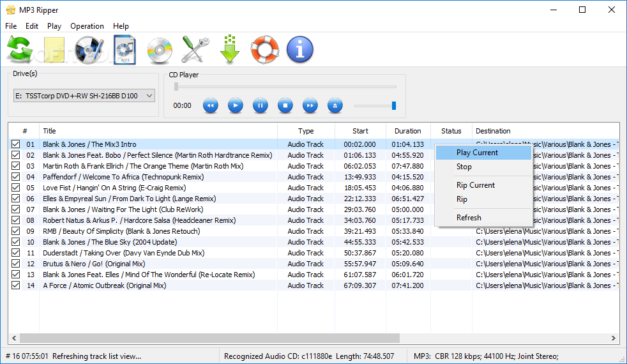Click the Destination column header
The image size is (627, 364).
[545, 131]
